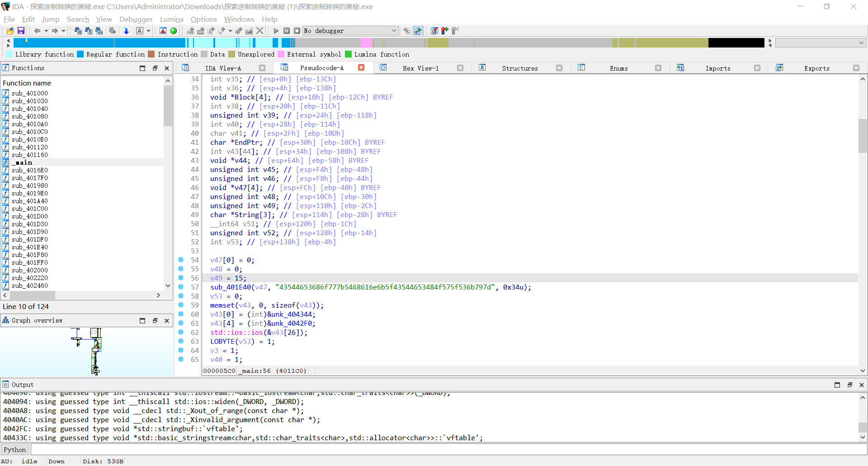Click the Graph overview thumbnail

coord(87,352)
